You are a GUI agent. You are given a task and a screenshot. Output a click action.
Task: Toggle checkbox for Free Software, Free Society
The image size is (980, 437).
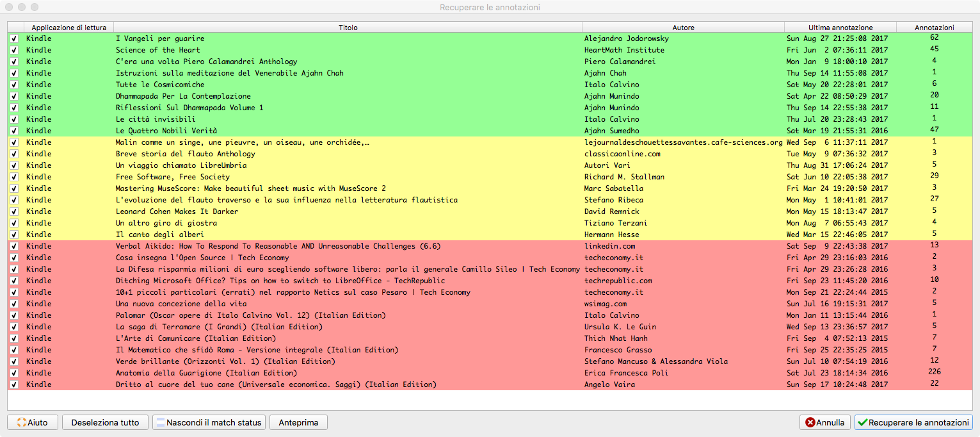click(14, 177)
